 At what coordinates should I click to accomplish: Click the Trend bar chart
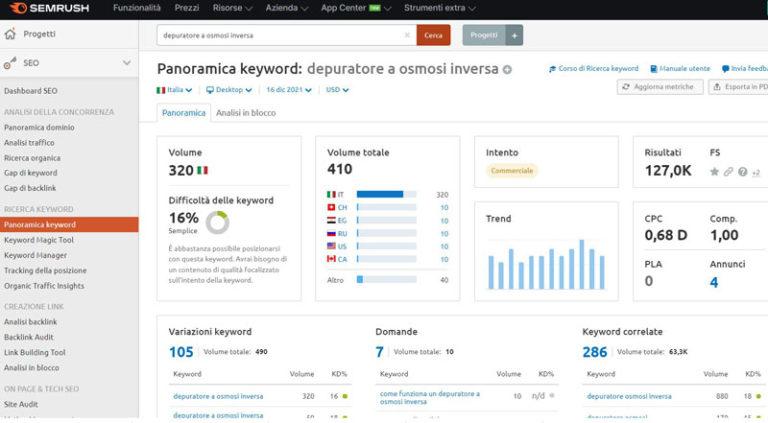(546, 264)
